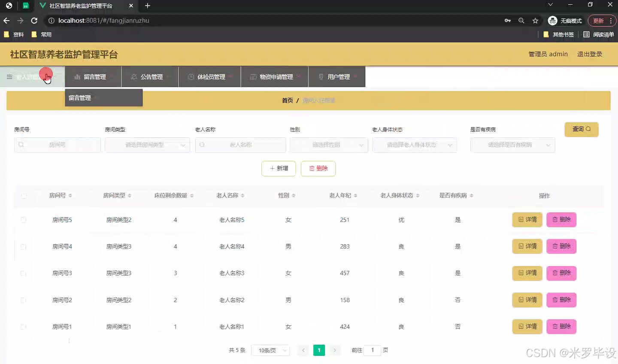This screenshot has height=364, width=618.
Task: Open the 公告管理 navigation menu
Action: (x=150, y=77)
